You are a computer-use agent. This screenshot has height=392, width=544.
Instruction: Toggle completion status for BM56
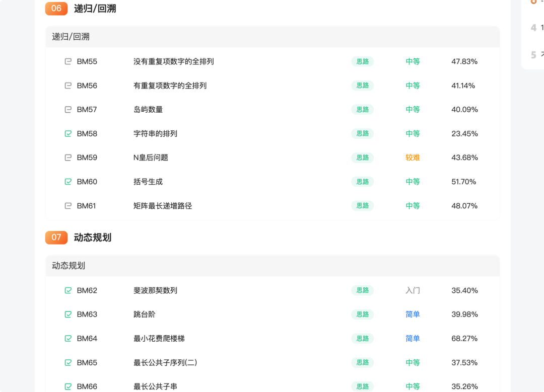pyautogui.click(x=68, y=86)
